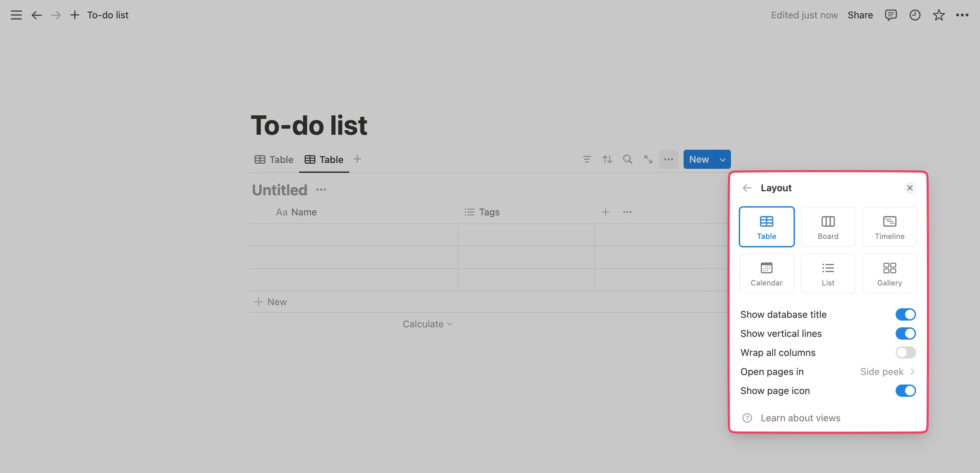
Task: Star this page as favorite
Action: coord(938,15)
